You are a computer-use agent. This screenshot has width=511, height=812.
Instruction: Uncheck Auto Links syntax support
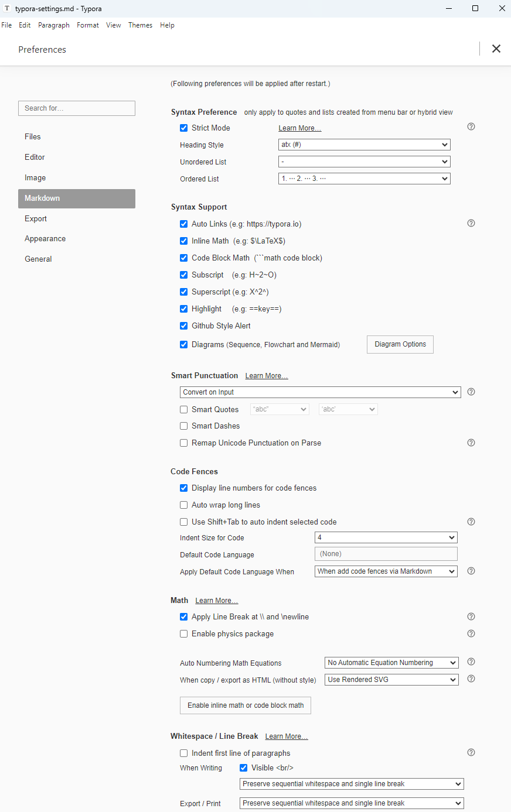click(x=183, y=224)
